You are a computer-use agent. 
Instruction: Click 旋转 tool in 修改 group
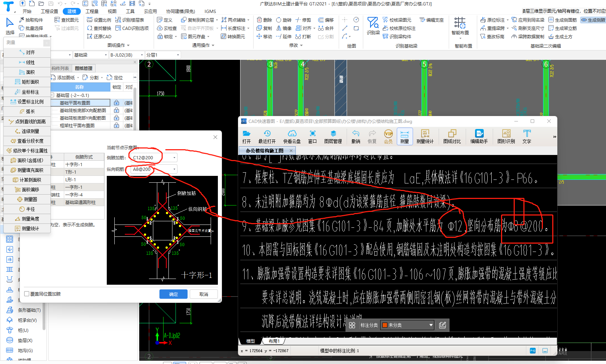(x=284, y=20)
